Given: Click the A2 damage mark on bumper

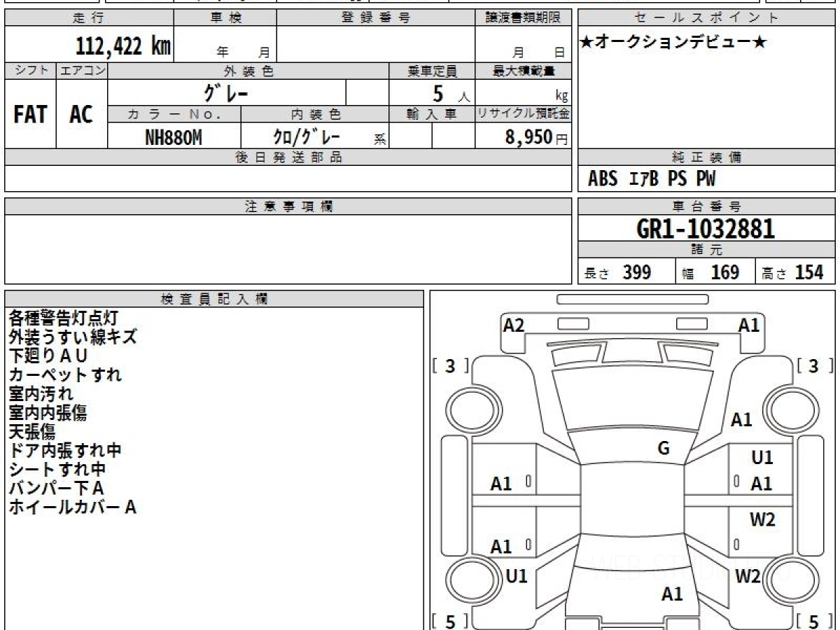Looking at the screenshot, I should pos(514,325).
